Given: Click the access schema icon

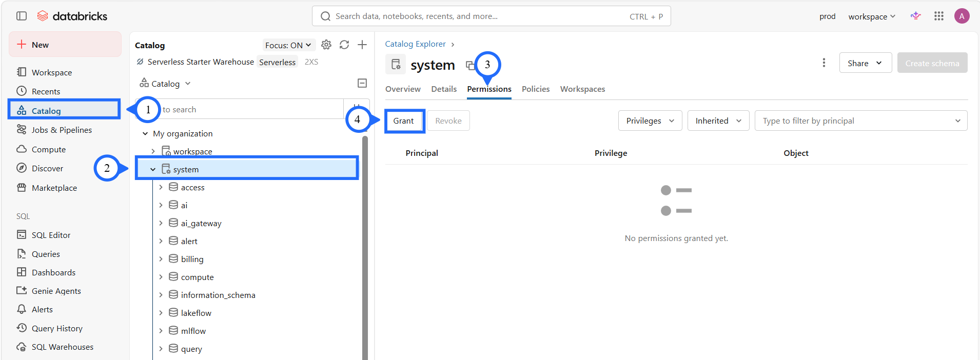Looking at the screenshot, I should (x=173, y=187).
